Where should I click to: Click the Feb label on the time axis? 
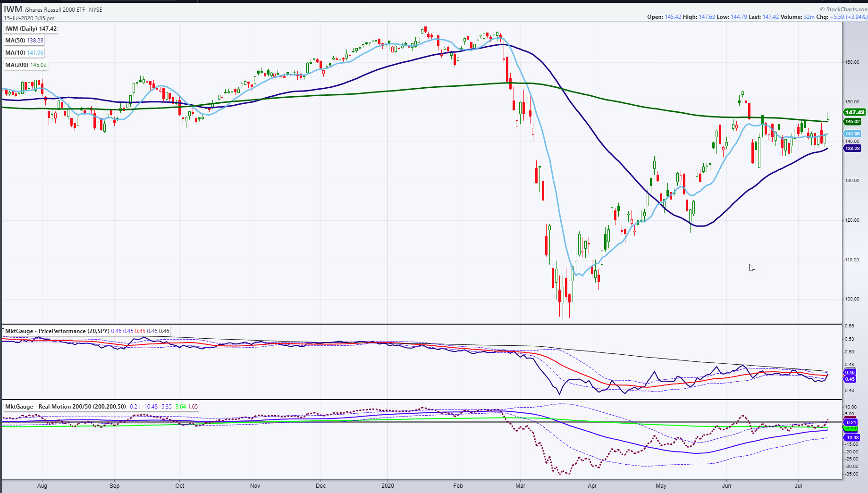pyautogui.click(x=458, y=486)
